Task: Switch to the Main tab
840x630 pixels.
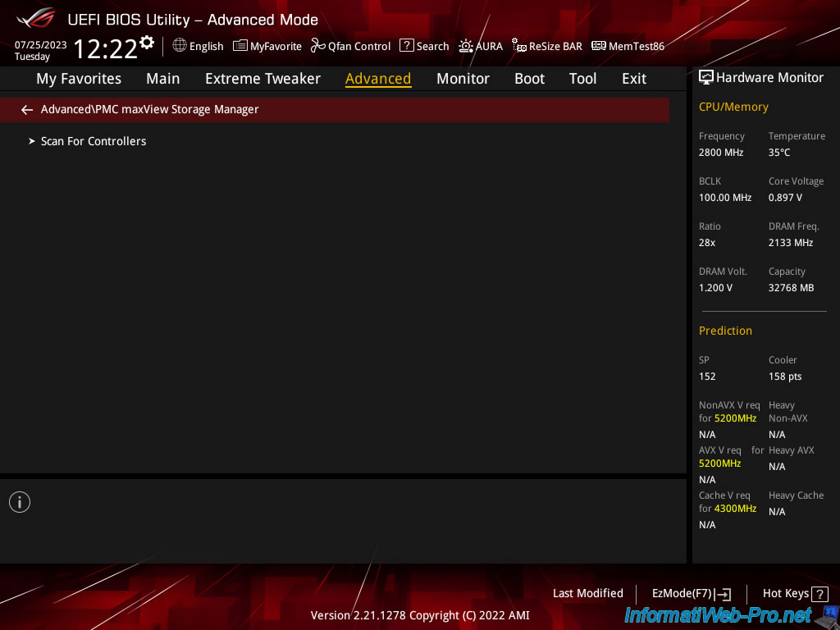Action: click(163, 79)
